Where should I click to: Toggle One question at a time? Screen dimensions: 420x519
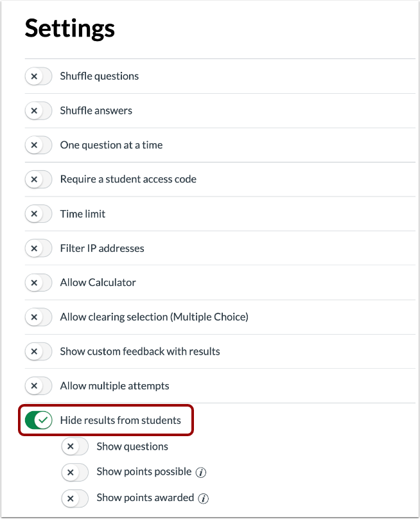pyautogui.click(x=38, y=145)
